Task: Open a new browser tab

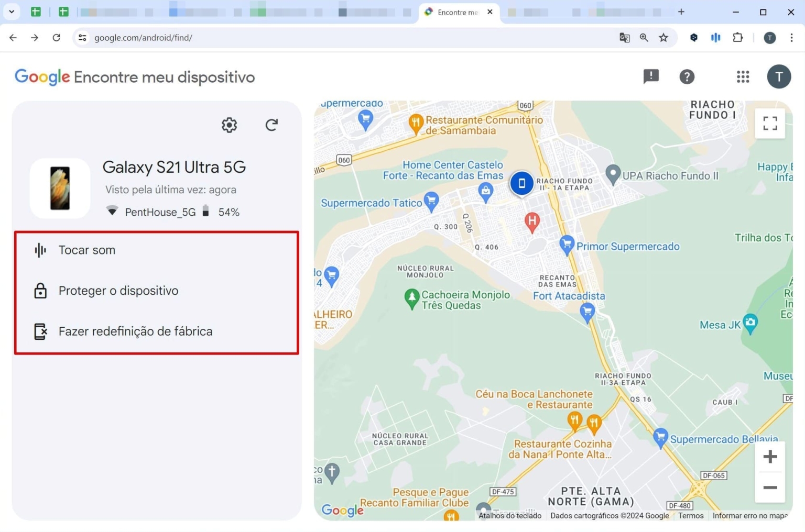Action: (681, 12)
